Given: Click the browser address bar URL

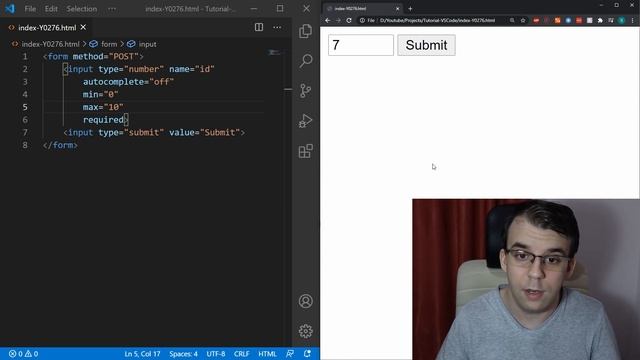Looking at the screenshot, I should tap(437, 20).
